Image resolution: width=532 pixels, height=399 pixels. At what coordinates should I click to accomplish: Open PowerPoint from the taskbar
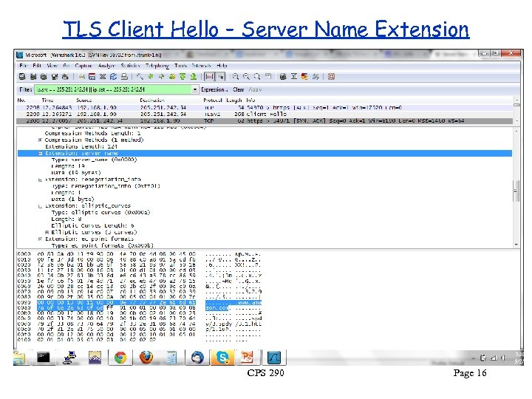(x=248, y=358)
